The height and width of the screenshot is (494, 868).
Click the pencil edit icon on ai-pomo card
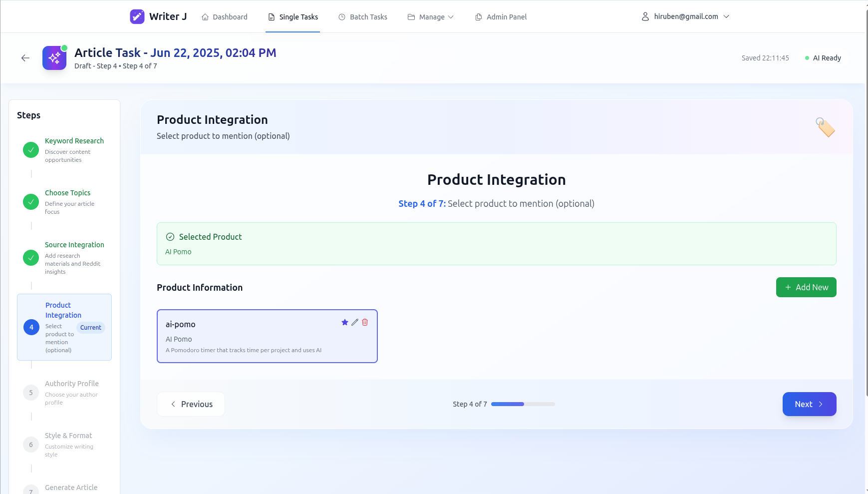(355, 322)
